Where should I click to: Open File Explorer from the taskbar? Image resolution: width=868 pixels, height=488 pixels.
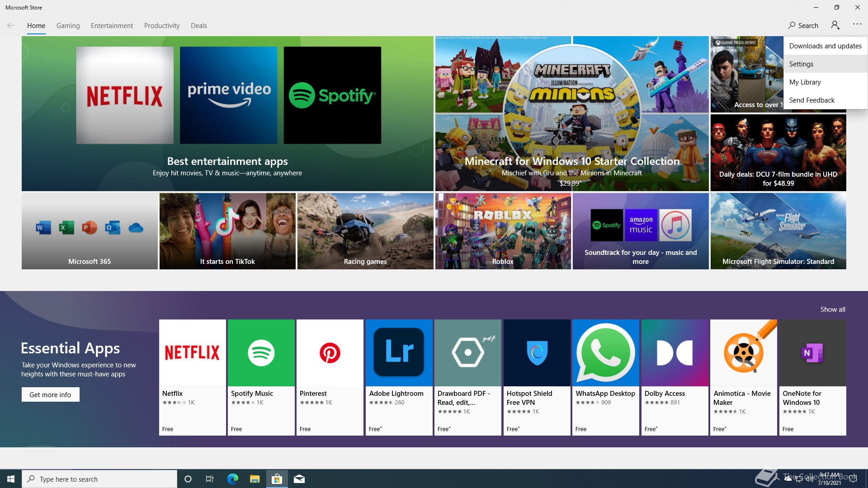[255, 479]
